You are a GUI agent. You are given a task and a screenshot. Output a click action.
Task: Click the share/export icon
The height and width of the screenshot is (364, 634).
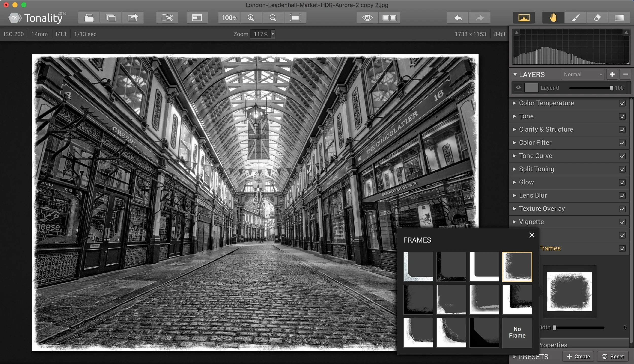[133, 18]
